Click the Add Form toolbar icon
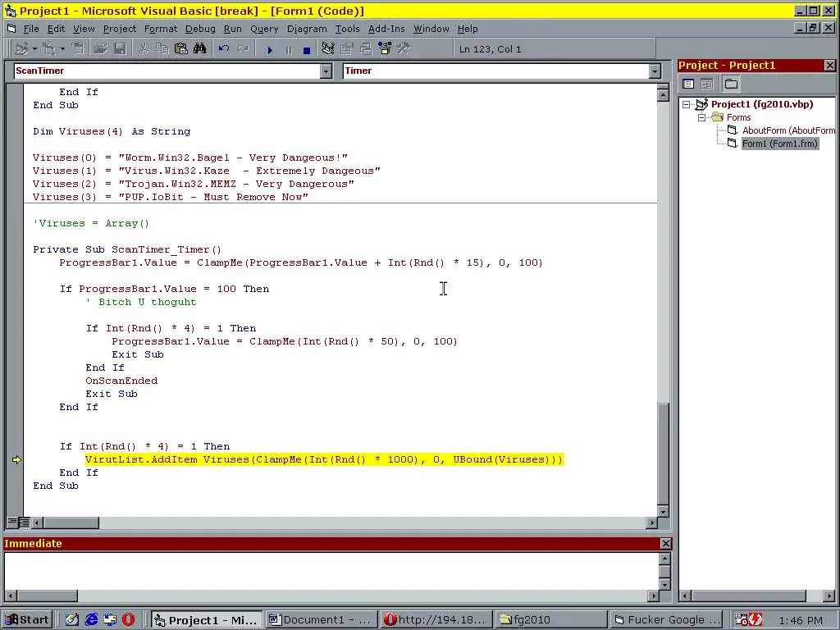This screenshot has width=840, height=630. coord(48,49)
